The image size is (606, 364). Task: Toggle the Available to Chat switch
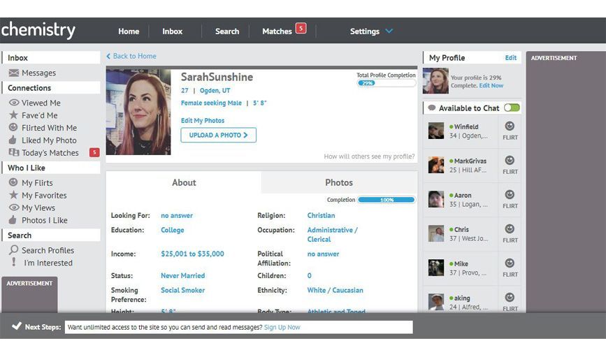512,108
